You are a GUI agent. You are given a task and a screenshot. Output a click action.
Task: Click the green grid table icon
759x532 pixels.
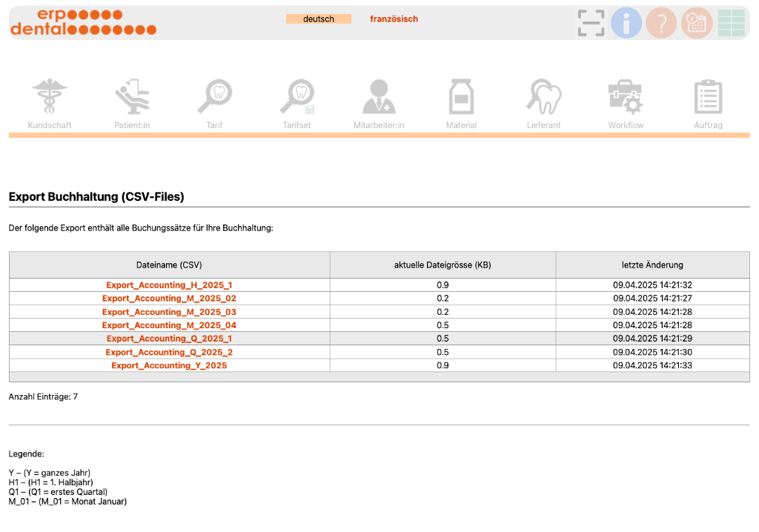click(732, 23)
